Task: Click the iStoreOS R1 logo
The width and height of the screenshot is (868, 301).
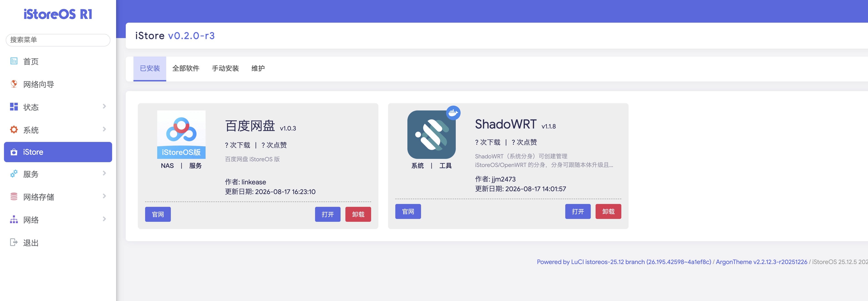Action: coord(58,14)
